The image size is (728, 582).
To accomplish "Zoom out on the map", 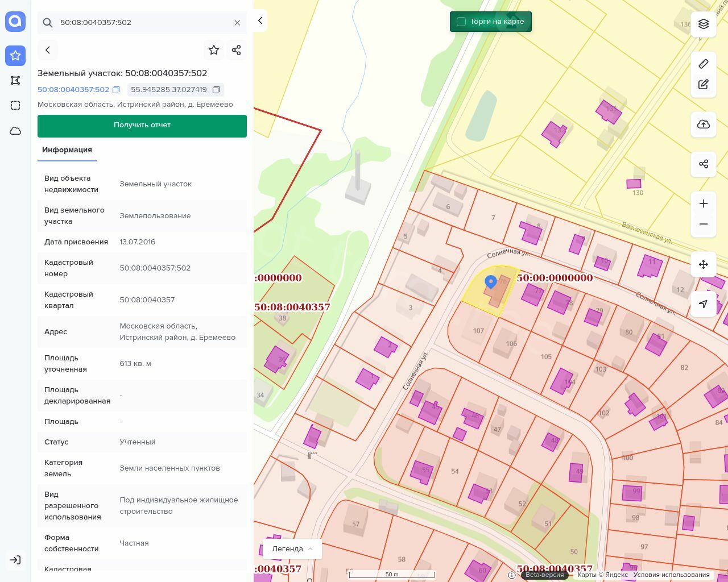I will tap(704, 224).
